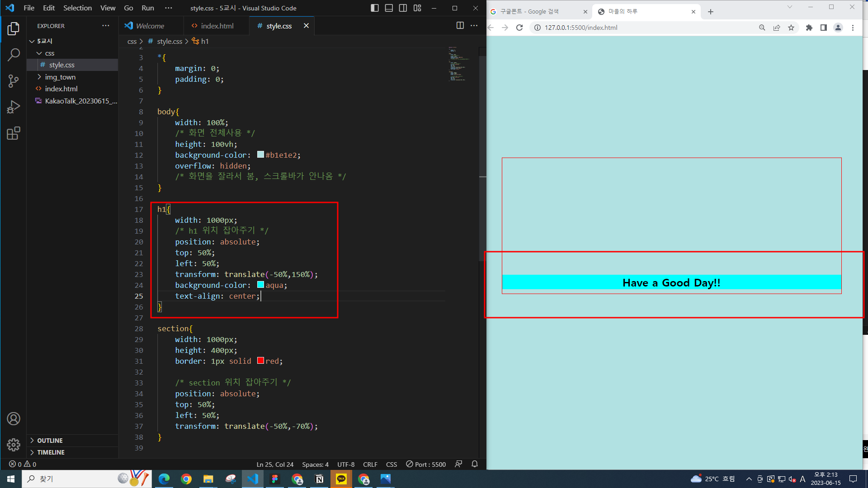The width and height of the screenshot is (868, 488).
Task: Toggle the secondary side bar layout button
Action: (403, 8)
